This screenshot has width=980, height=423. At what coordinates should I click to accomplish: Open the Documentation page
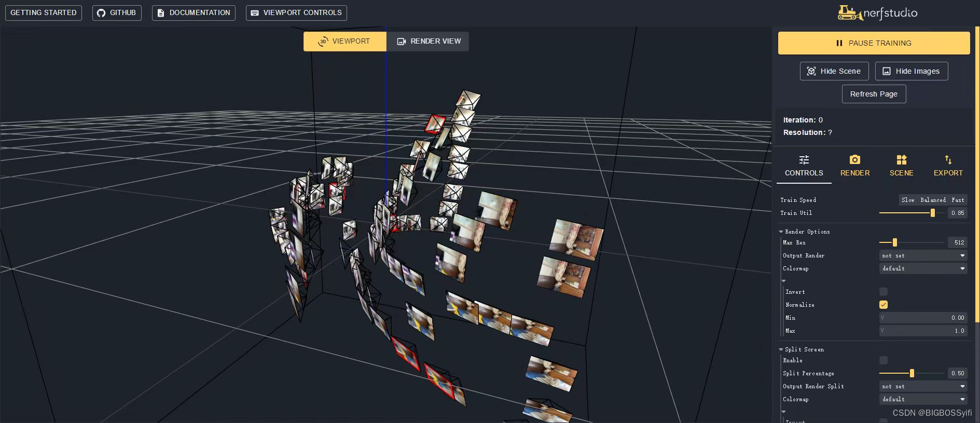194,13
